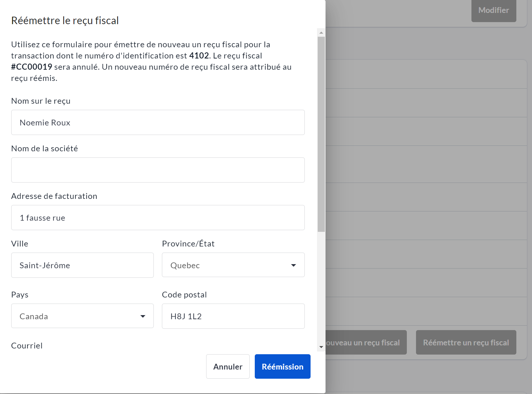Click the caret arrow beside Canada
This screenshot has width=532, height=394.
pos(143,316)
